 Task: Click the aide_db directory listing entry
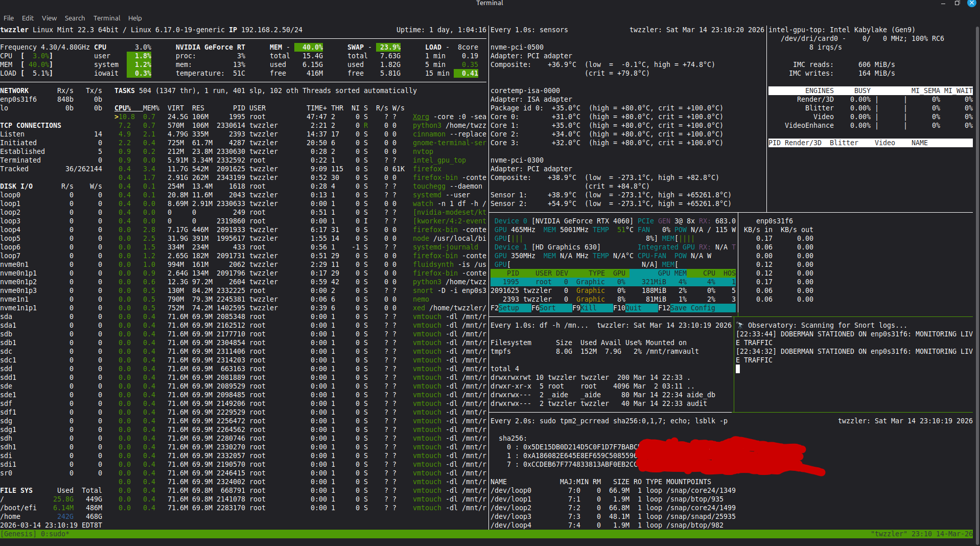pyautogui.click(x=603, y=395)
